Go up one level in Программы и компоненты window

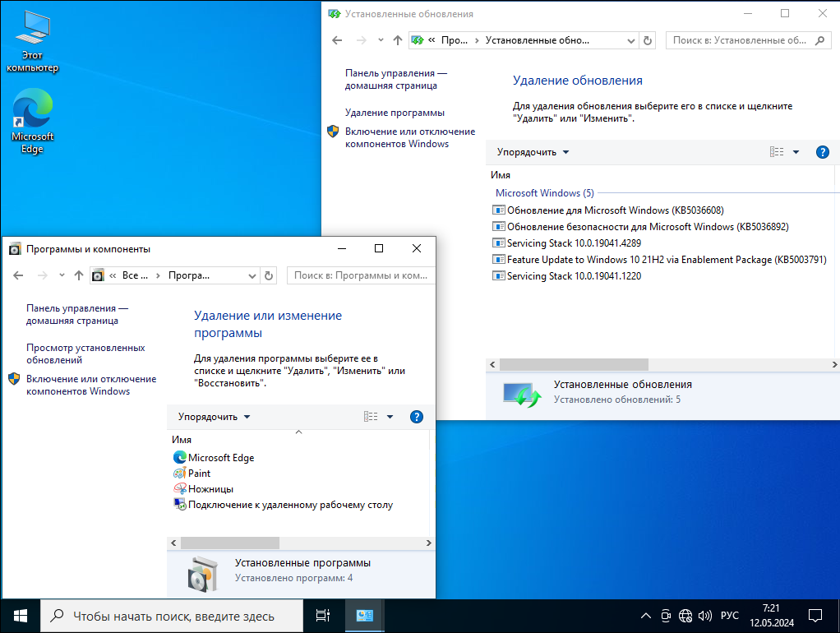coord(79,275)
